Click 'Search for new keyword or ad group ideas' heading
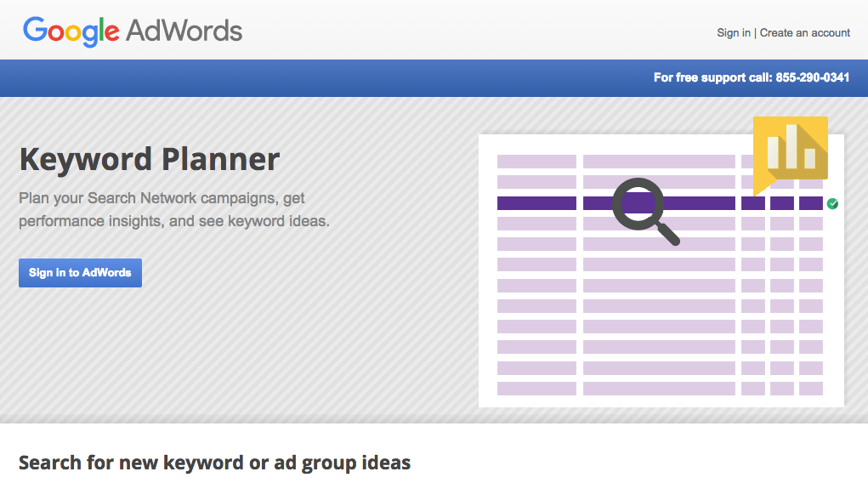868x483 pixels. tap(214, 463)
